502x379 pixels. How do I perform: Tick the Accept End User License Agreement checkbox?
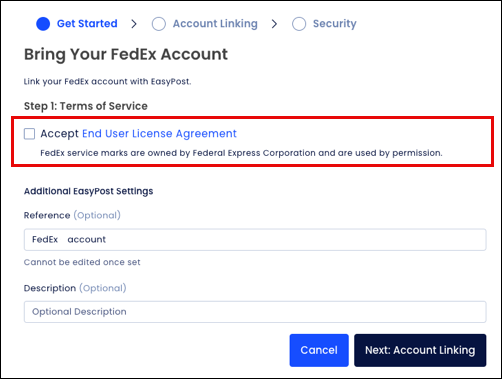(29, 134)
